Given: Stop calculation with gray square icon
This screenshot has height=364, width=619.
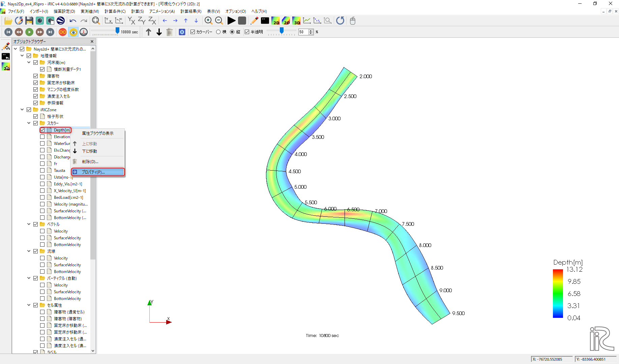Looking at the screenshot, I should coord(242,21).
